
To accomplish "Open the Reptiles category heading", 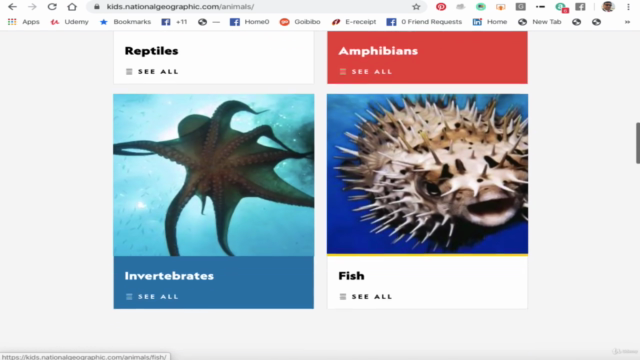I will click(151, 51).
